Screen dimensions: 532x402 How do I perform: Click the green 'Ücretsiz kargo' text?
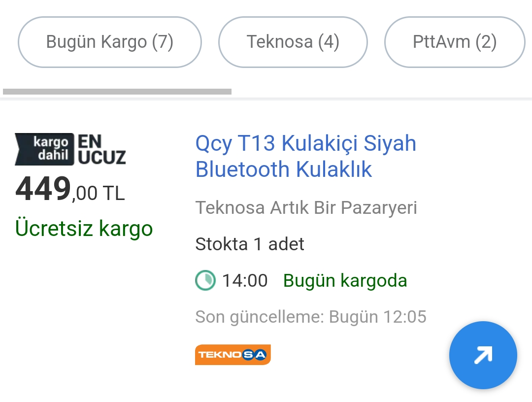(x=84, y=228)
